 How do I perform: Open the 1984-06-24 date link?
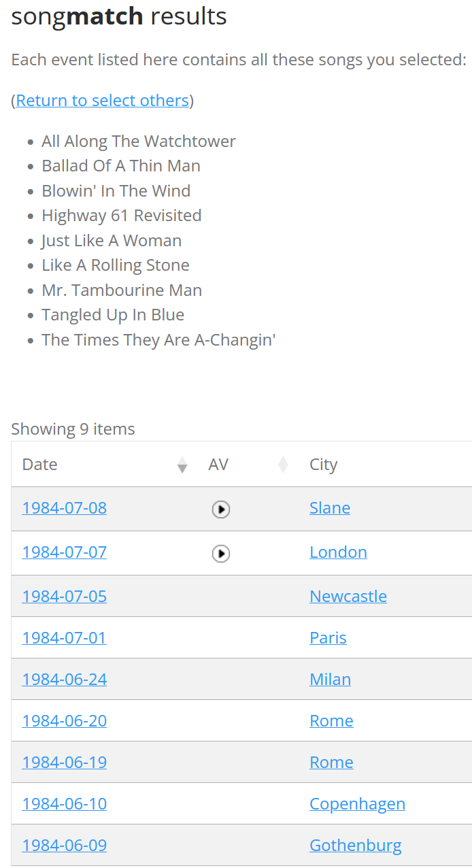click(x=65, y=680)
